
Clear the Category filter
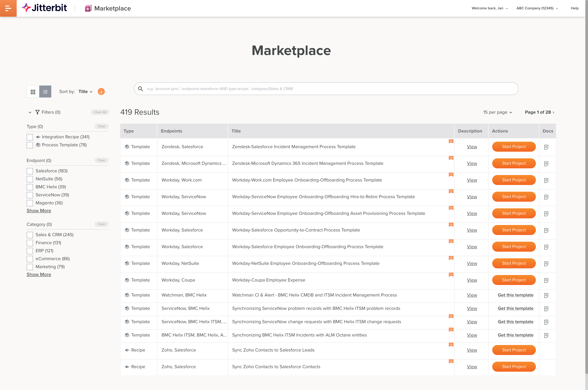coord(101,224)
